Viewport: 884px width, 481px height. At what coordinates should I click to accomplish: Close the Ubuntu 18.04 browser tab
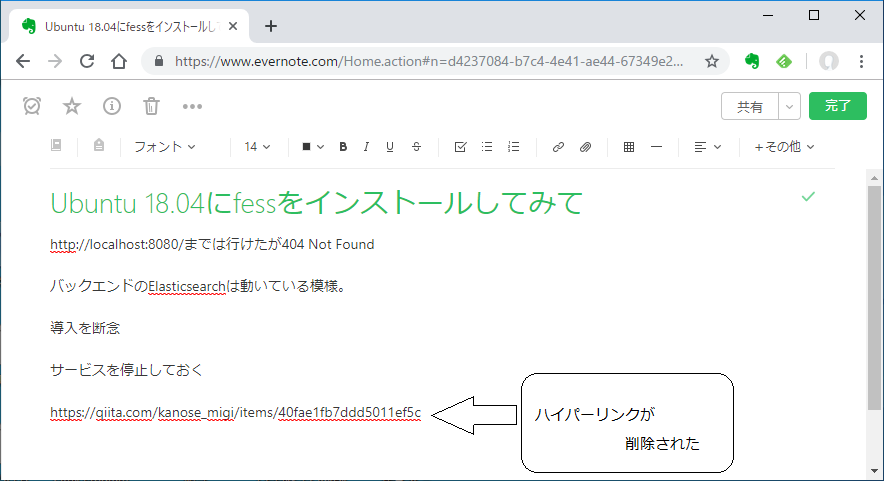pos(233,27)
